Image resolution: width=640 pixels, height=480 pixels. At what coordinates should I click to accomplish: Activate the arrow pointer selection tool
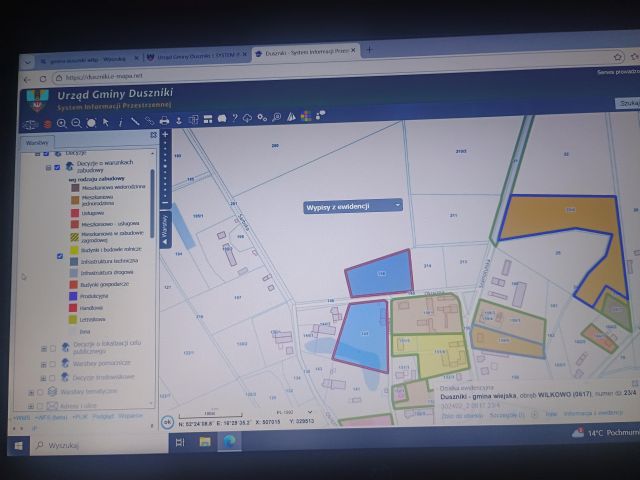click(106, 122)
